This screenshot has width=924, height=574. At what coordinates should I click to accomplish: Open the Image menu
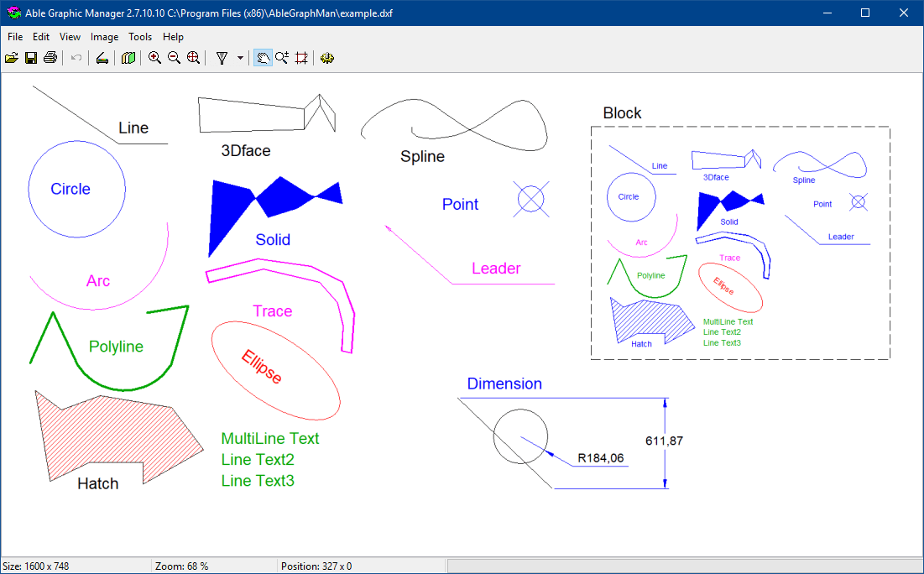pos(104,37)
